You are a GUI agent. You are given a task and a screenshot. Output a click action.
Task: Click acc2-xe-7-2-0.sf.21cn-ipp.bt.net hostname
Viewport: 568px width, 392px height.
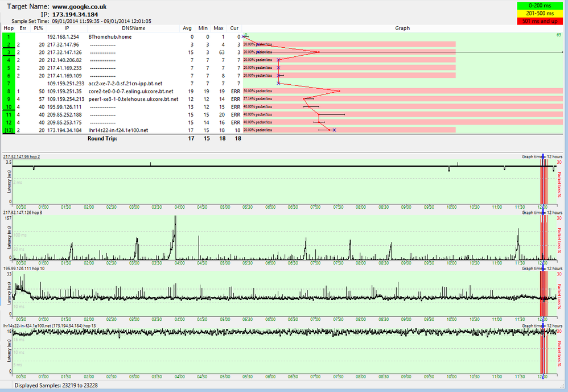125,84
